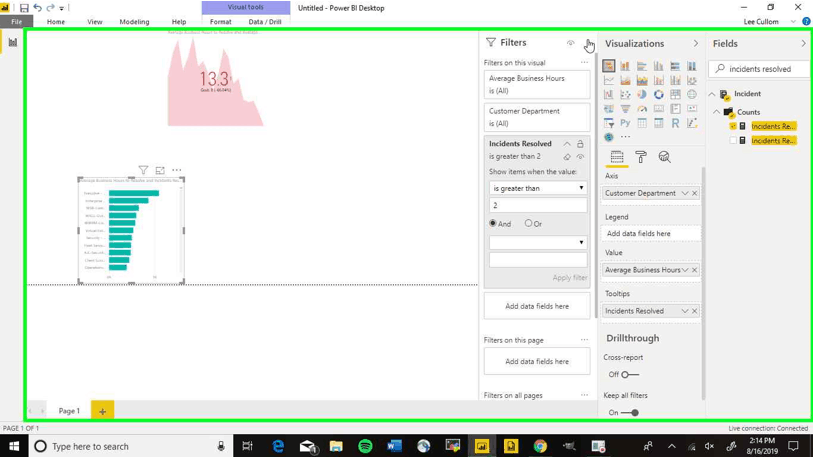Image resolution: width=815 pixels, height=459 pixels.
Task: Collapse the Incident table in Fields
Action: coord(712,94)
